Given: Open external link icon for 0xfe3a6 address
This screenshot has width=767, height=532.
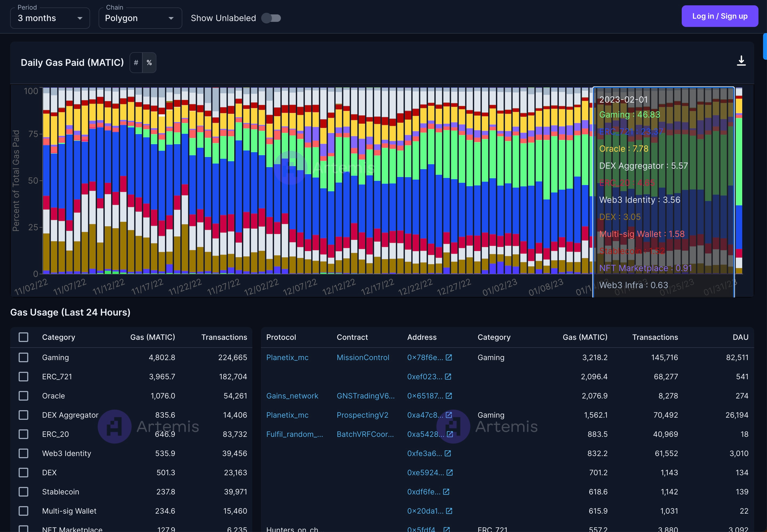Looking at the screenshot, I should click(x=448, y=453).
